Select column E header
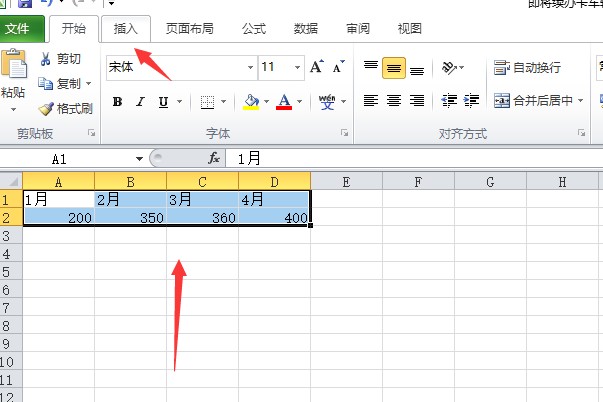The width and height of the screenshot is (603, 402). coord(346,181)
